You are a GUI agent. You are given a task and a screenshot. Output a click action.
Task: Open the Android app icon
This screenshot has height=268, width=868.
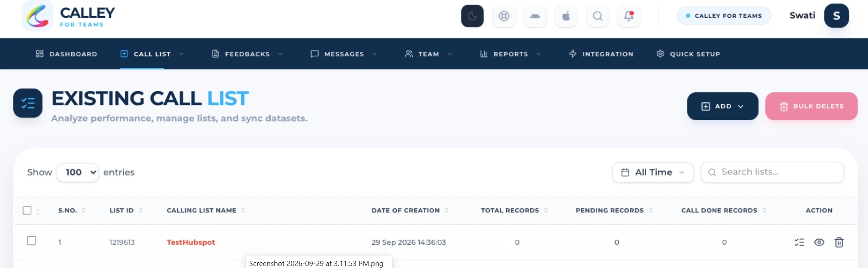click(x=535, y=16)
